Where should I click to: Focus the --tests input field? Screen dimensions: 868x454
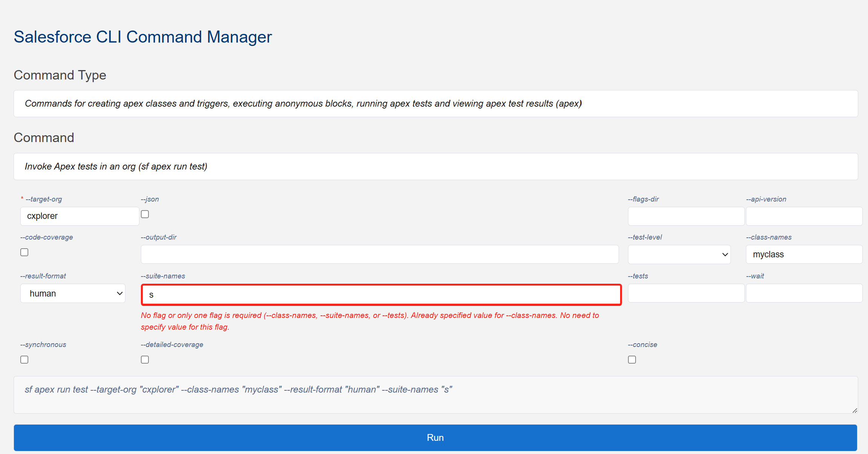686,293
